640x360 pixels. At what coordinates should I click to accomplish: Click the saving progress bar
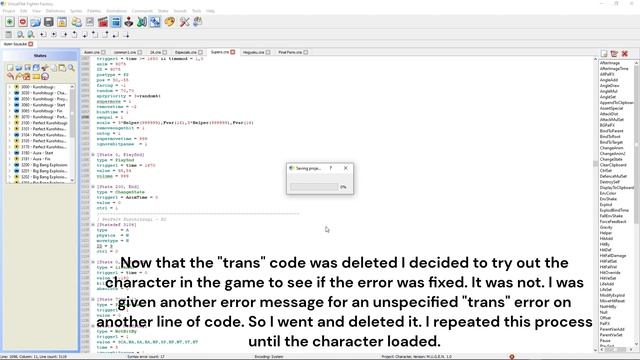pos(314,187)
